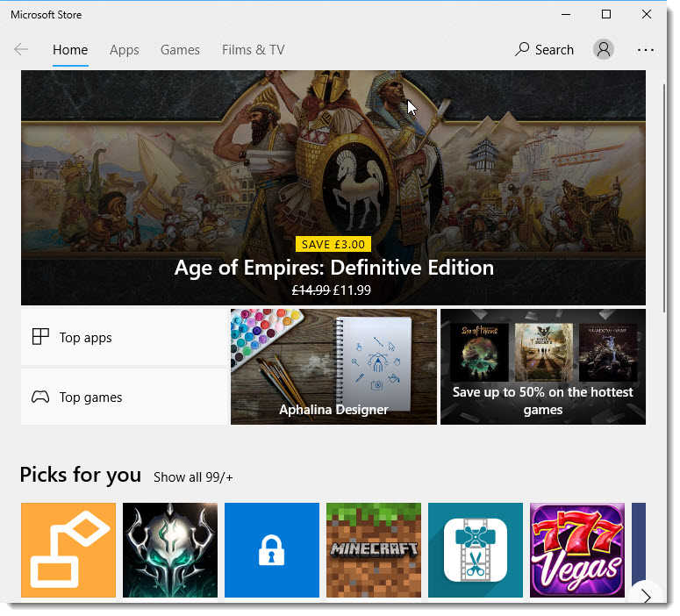Open the Top games tile
This screenshot has width=680, height=616.
tap(124, 397)
